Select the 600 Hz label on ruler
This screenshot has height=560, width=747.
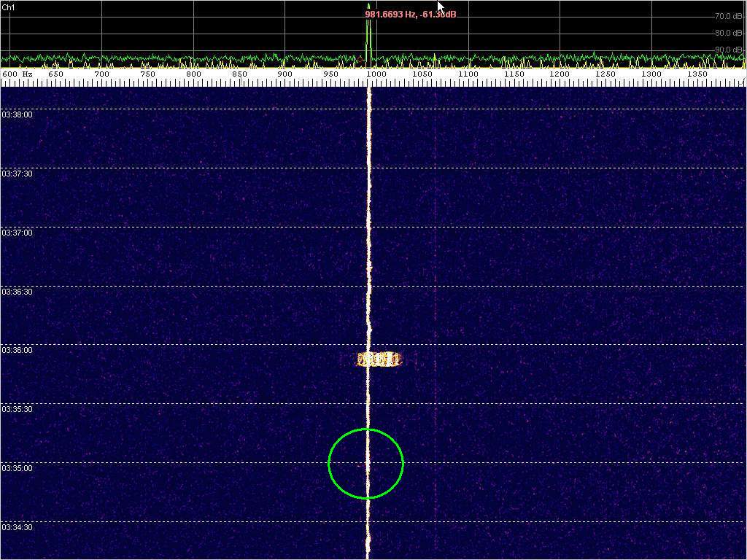(x=18, y=74)
